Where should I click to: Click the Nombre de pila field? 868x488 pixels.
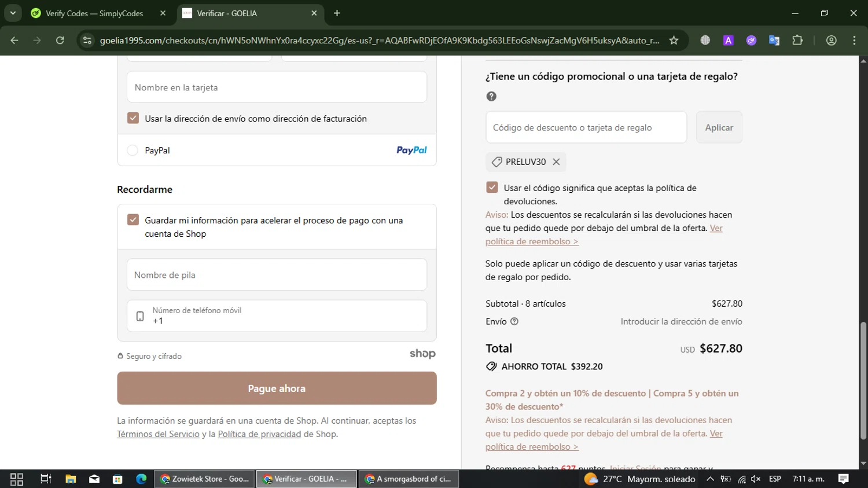pyautogui.click(x=277, y=275)
